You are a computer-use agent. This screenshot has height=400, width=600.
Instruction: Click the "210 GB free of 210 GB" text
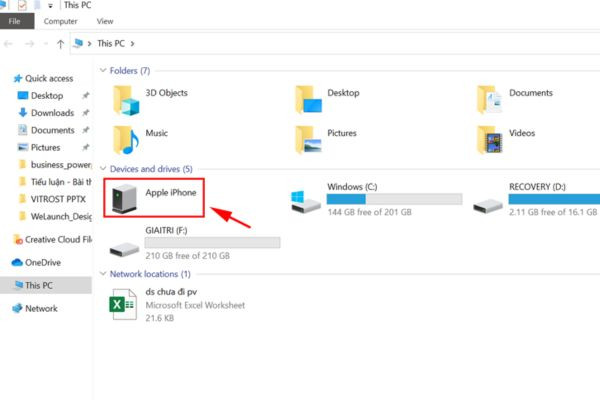point(188,256)
